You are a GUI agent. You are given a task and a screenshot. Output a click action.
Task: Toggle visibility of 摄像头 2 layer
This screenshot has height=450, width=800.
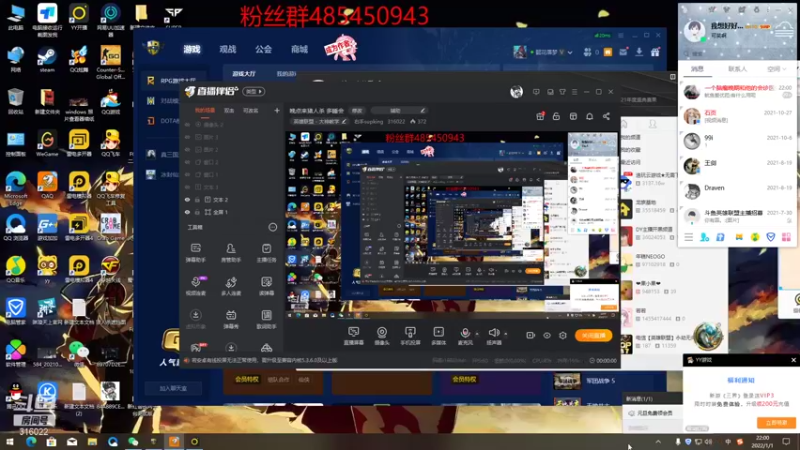pos(187,124)
